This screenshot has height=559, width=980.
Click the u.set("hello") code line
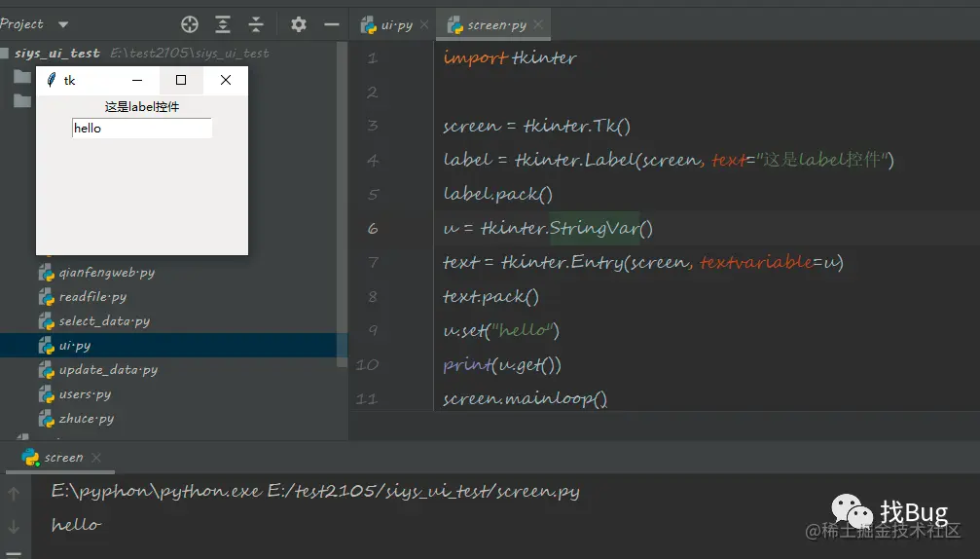tap(501, 330)
